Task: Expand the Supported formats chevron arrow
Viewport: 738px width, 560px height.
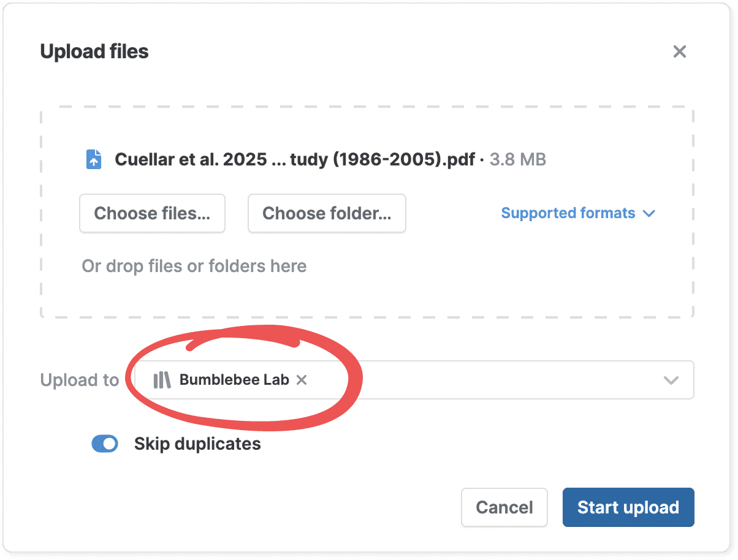Action: (649, 214)
